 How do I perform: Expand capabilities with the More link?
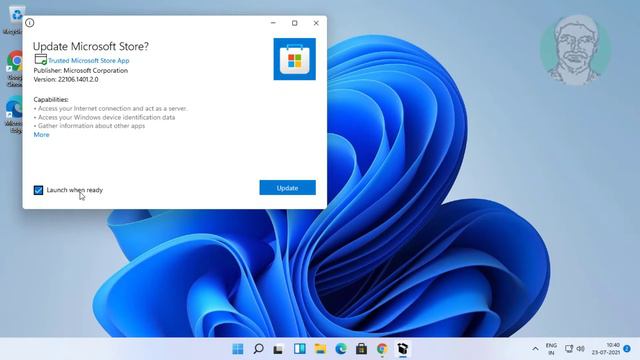[x=41, y=135]
